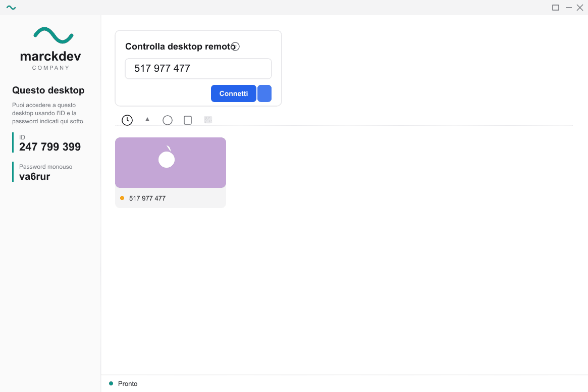Open the recent sessions clock tab

point(127,120)
